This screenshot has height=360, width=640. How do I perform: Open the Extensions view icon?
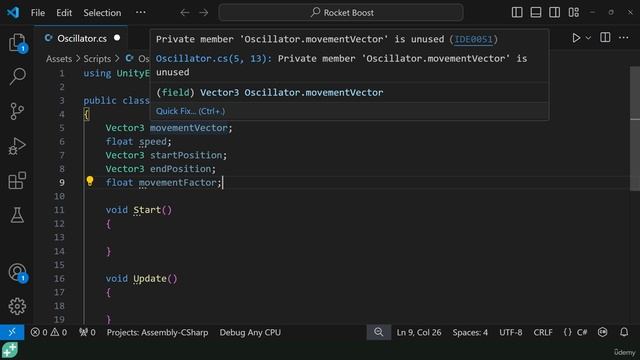tap(17, 180)
